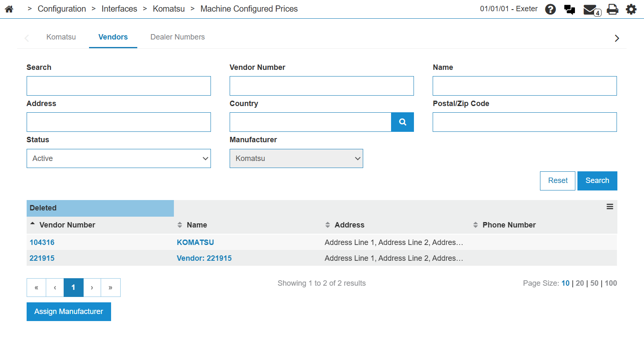Click the Assign Manufacturer button
Image resolution: width=644 pixels, height=351 pixels.
point(69,311)
